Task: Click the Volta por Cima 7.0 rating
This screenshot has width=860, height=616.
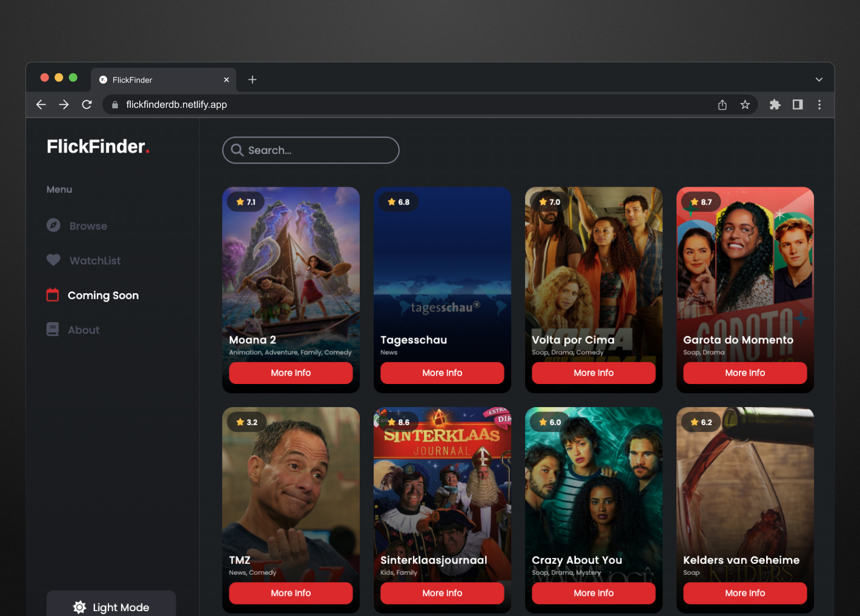Action: [550, 202]
